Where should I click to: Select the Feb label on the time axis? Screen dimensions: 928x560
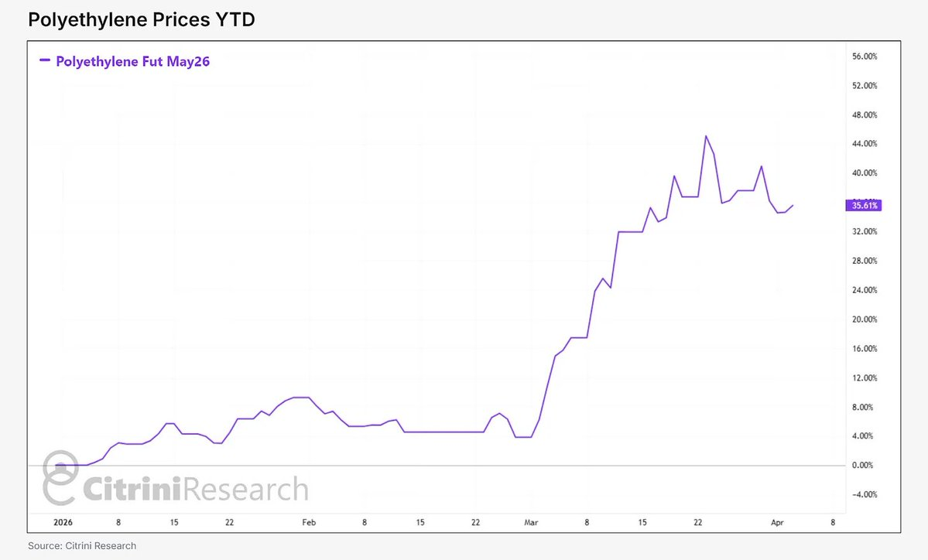coord(309,522)
